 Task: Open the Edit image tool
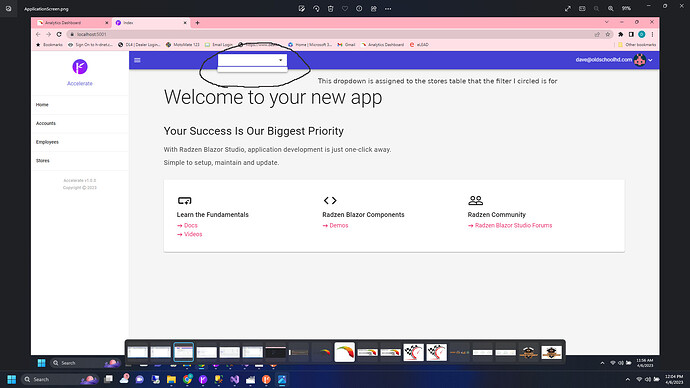point(301,8)
